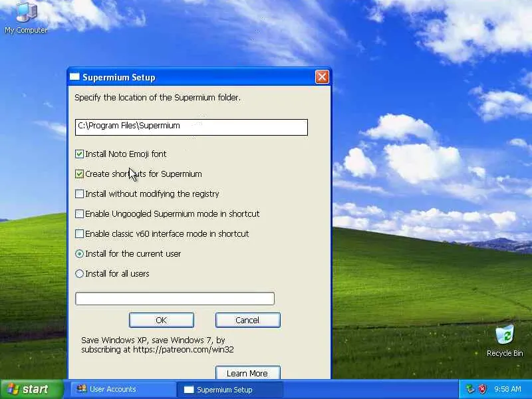Click the 9:58 AM system clock

507,389
